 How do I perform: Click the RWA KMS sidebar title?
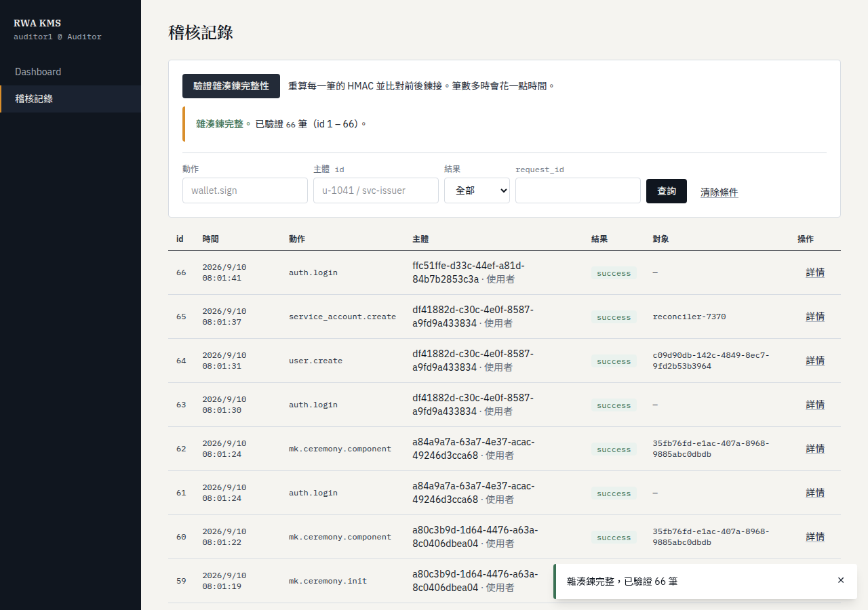[x=37, y=23]
